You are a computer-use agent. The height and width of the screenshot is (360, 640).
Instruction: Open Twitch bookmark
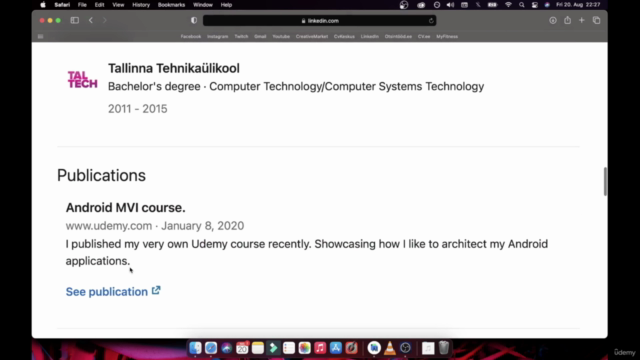point(241,36)
